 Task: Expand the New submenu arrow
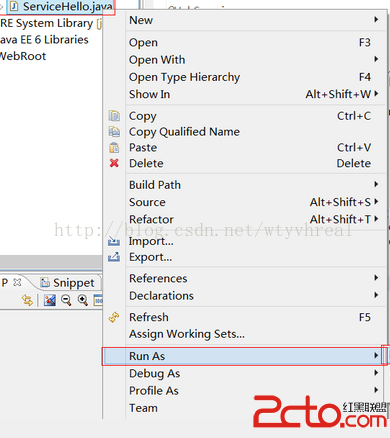pos(376,19)
